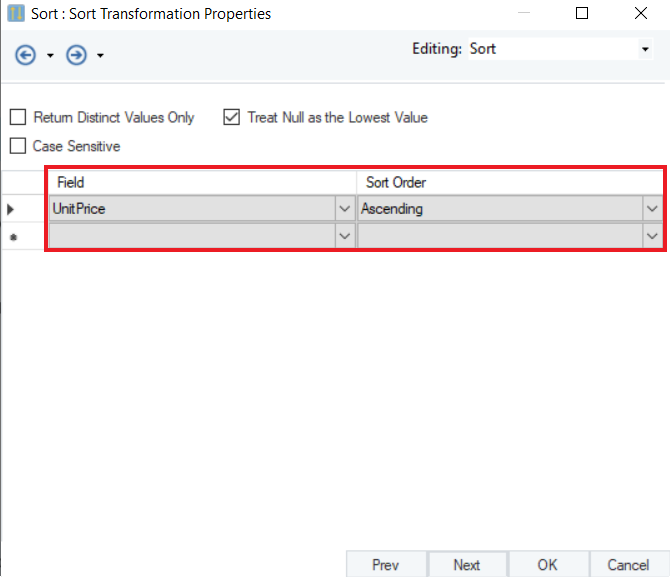Open the forward arrow history dropdown
This screenshot has height=577, width=670.
click(100, 56)
